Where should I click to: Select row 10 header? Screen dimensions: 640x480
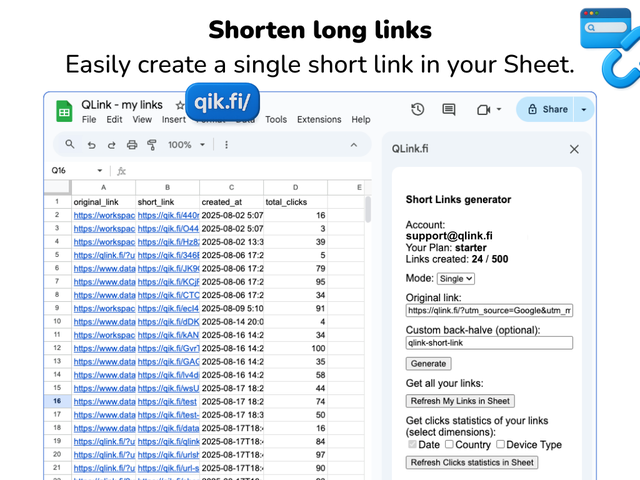pyautogui.click(x=57, y=322)
